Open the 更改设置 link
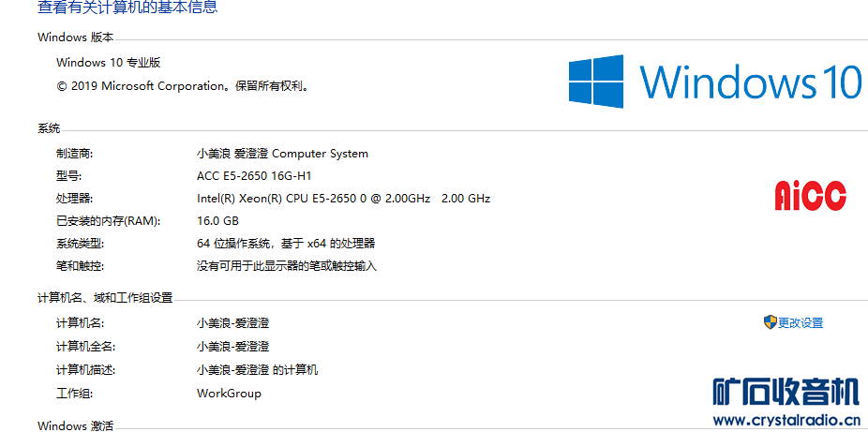Image resolution: width=868 pixels, height=432 pixels. pyautogui.click(x=801, y=323)
